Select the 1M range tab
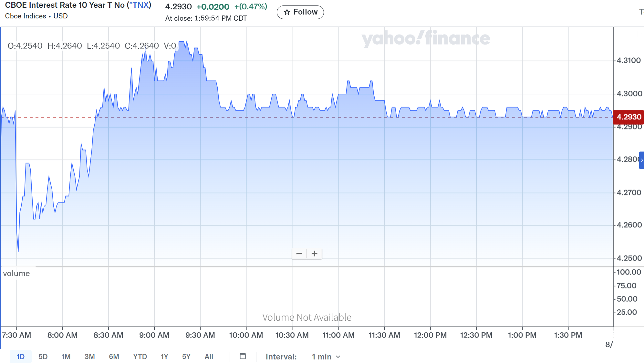The height and width of the screenshot is (363, 644). pyautogui.click(x=66, y=357)
